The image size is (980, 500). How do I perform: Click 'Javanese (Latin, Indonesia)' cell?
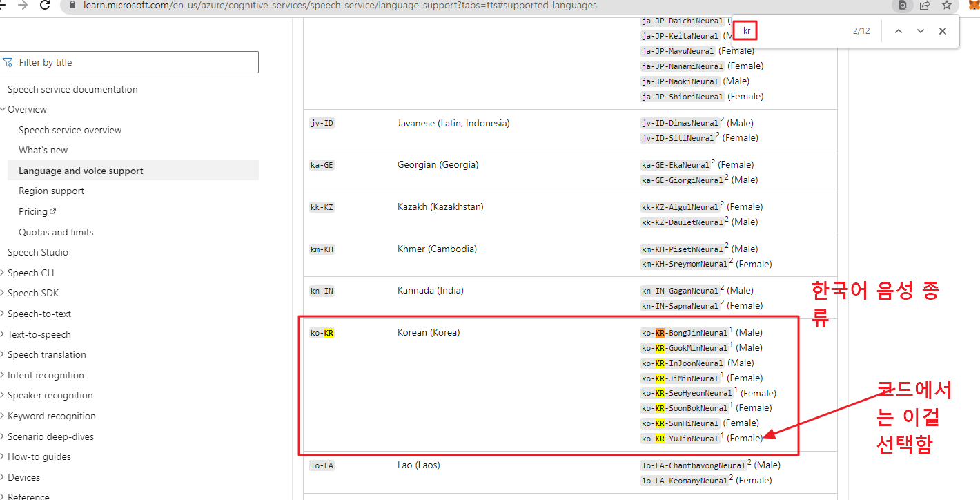453,124
